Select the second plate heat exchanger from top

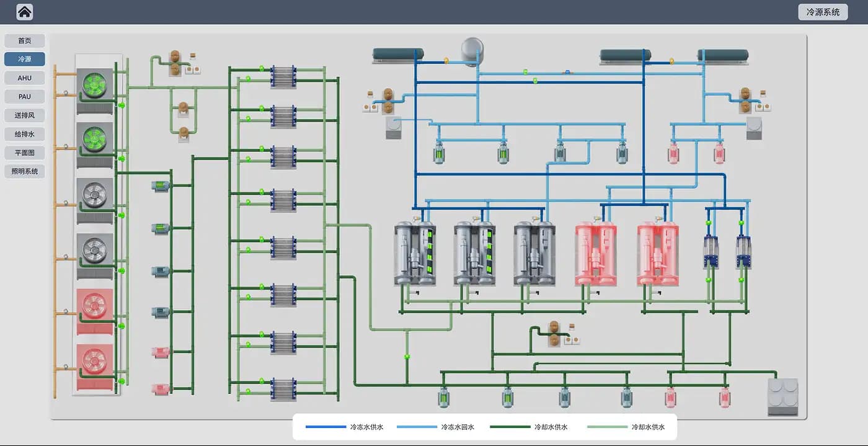(x=283, y=117)
